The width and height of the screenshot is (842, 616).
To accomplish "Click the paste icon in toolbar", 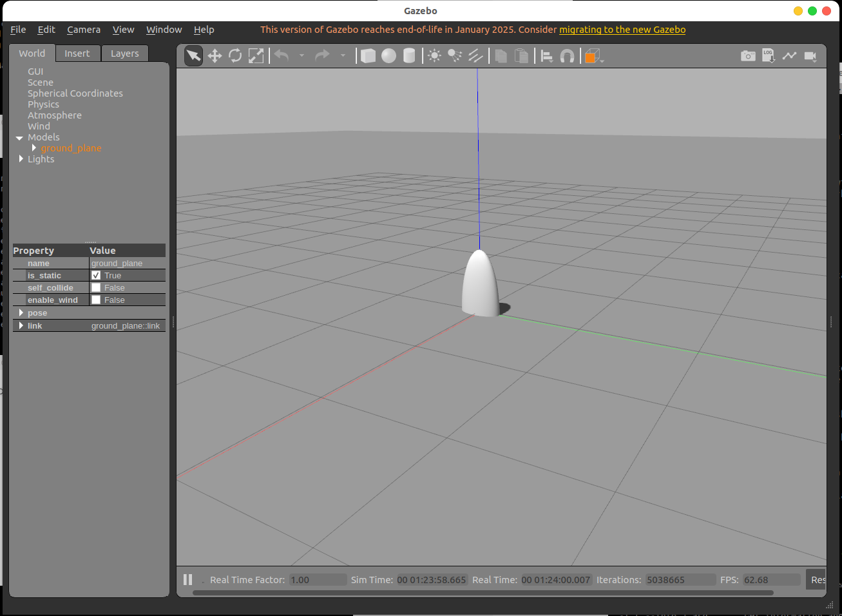I will [522, 56].
